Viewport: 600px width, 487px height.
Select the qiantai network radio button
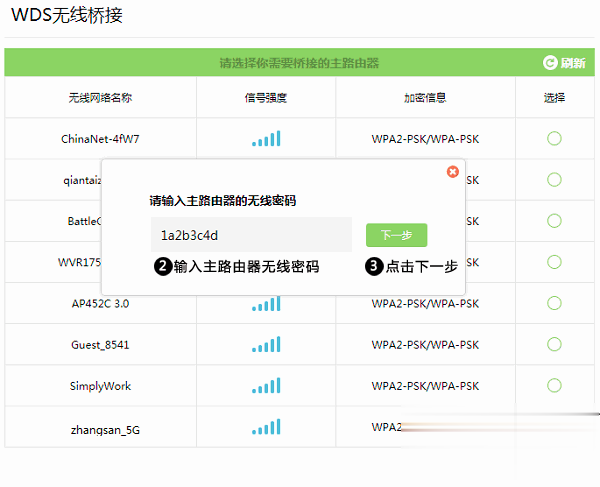[x=554, y=179]
